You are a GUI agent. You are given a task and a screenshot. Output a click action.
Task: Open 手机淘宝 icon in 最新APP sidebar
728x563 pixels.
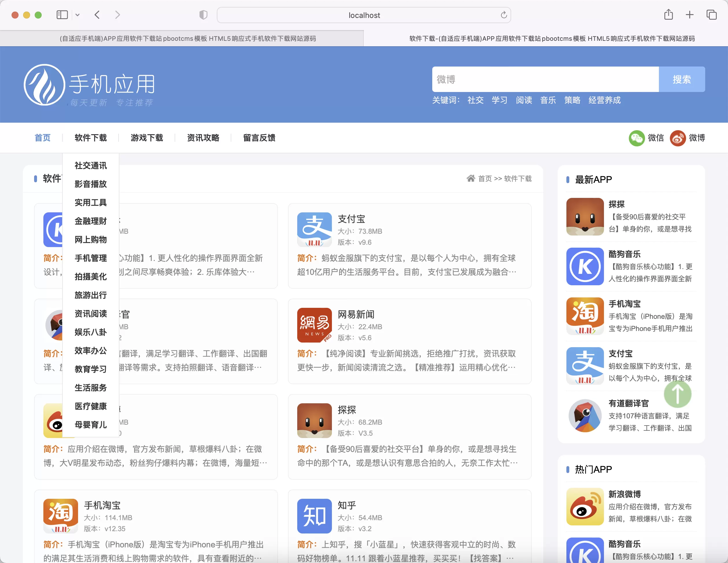point(585,316)
